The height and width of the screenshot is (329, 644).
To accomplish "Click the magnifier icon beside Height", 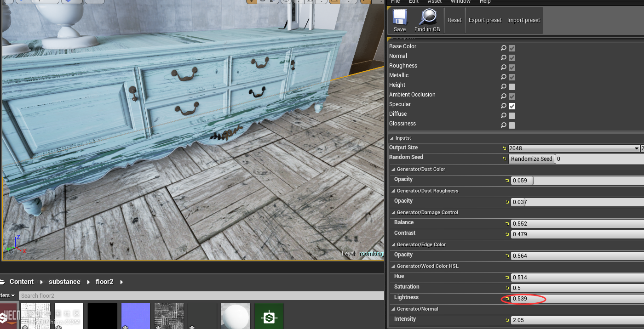I will click(x=504, y=87).
